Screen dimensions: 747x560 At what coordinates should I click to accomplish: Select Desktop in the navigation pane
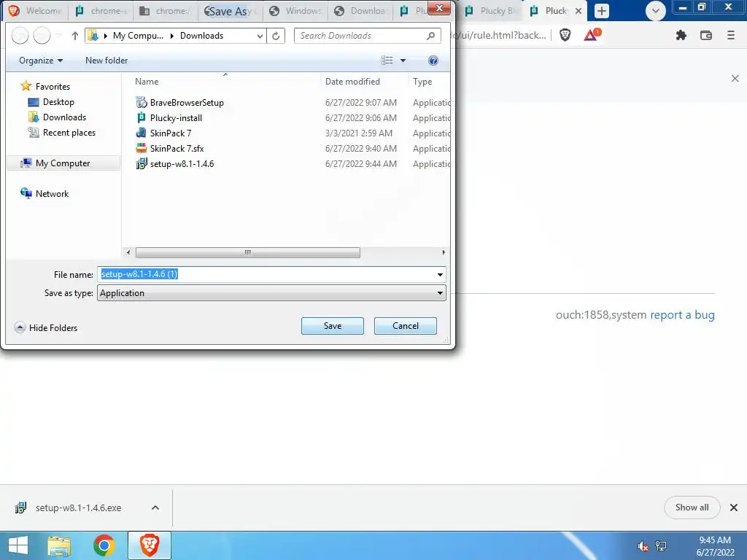coord(52,102)
